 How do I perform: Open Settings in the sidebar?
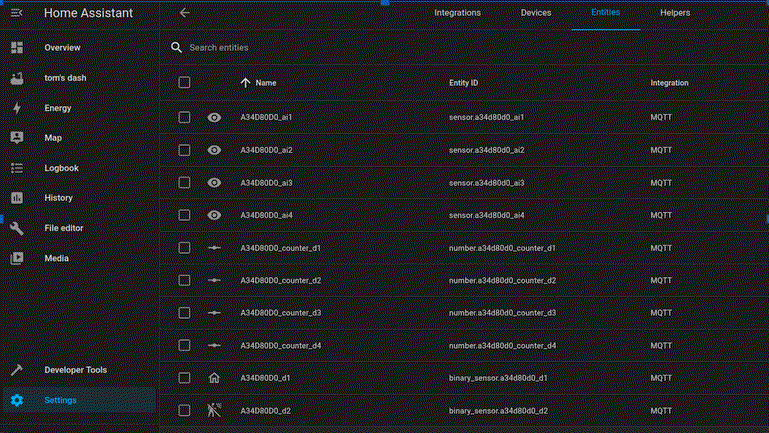[x=60, y=401]
